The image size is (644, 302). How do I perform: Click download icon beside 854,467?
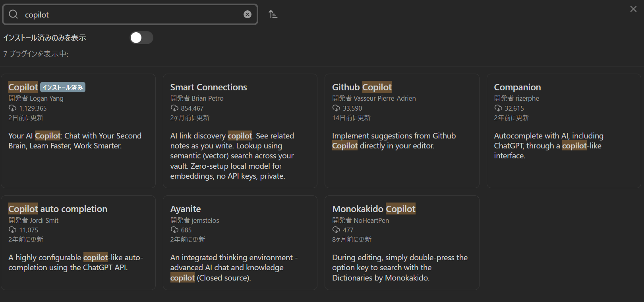(174, 108)
